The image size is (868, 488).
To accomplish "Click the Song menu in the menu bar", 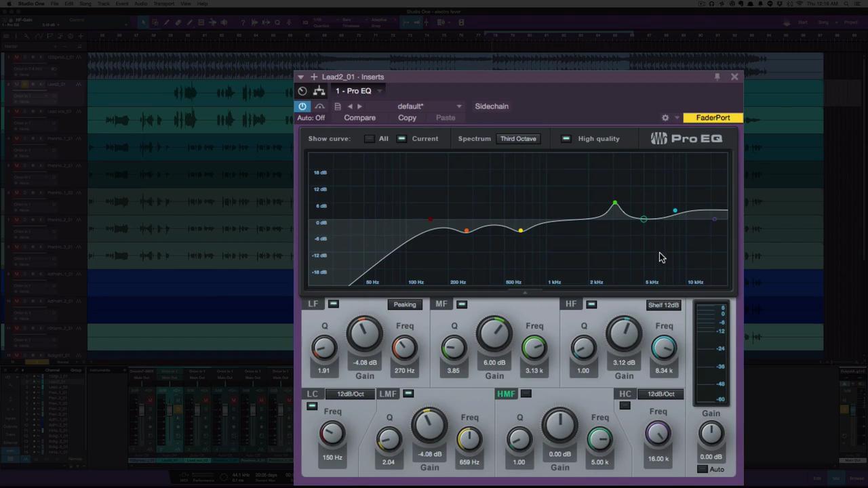I will pos(85,3).
